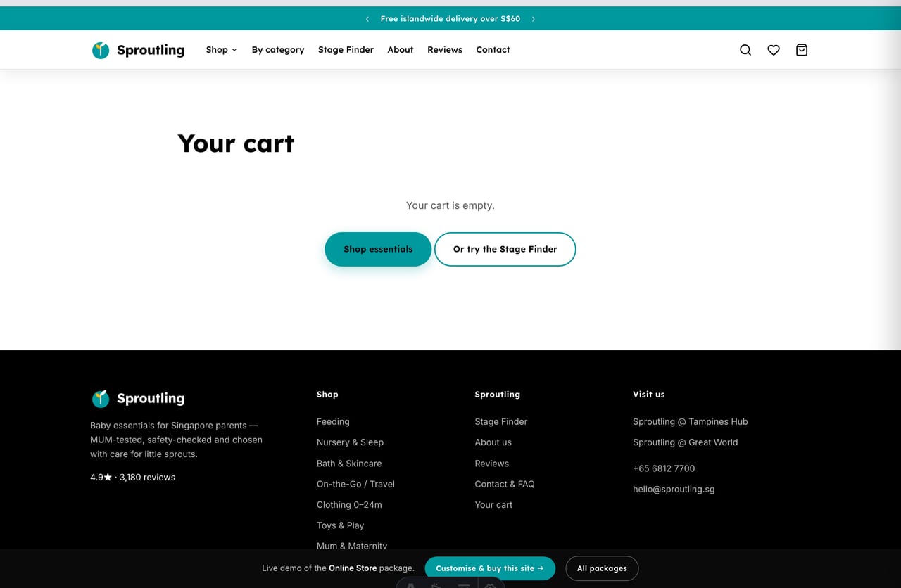Viewport: 901px width, 588px height.
Task: Open the Feeding footer link
Action: pyautogui.click(x=333, y=421)
